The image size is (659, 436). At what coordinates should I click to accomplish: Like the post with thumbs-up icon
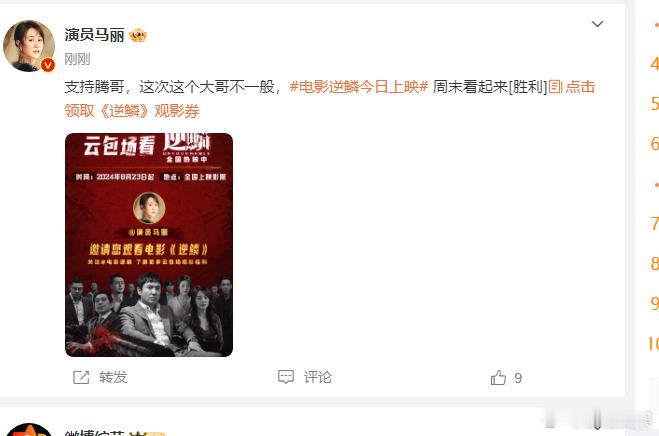(498, 378)
